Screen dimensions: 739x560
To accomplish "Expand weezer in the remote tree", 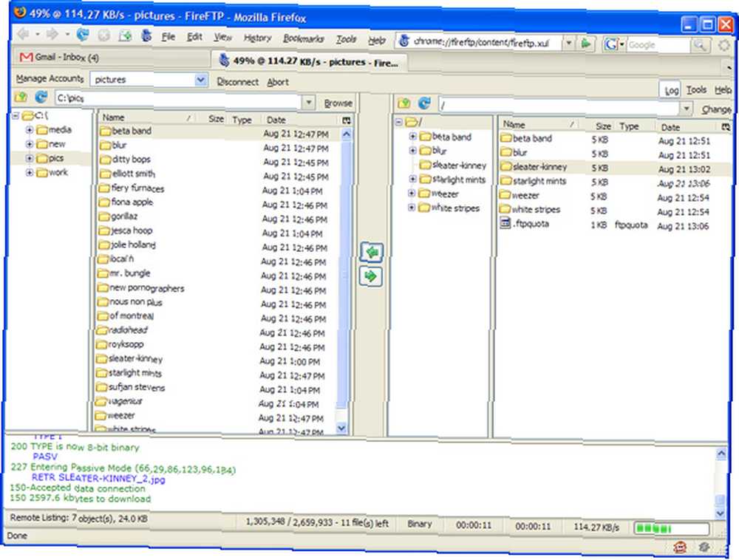I will 412,194.
